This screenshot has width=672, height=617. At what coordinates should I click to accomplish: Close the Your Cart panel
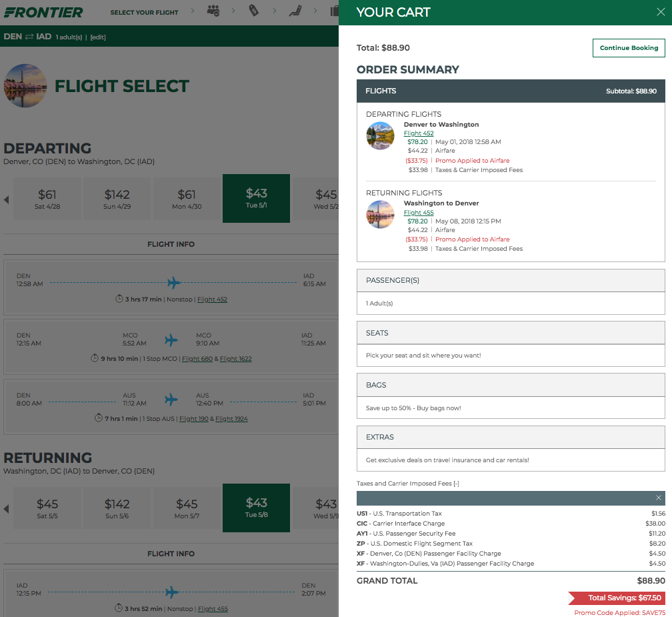click(661, 12)
